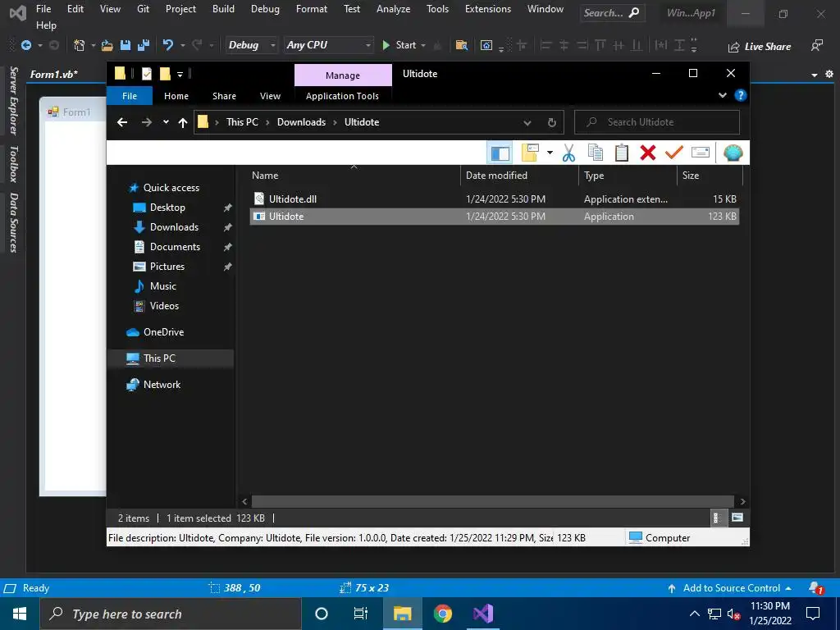Expand the Explorer ribbon chevron
The width and height of the screenshot is (840, 630).
click(x=722, y=95)
